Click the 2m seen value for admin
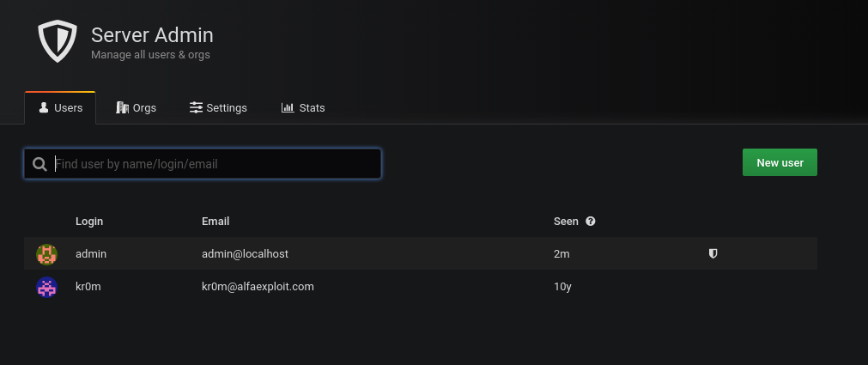This screenshot has height=365, width=868. click(x=562, y=254)
